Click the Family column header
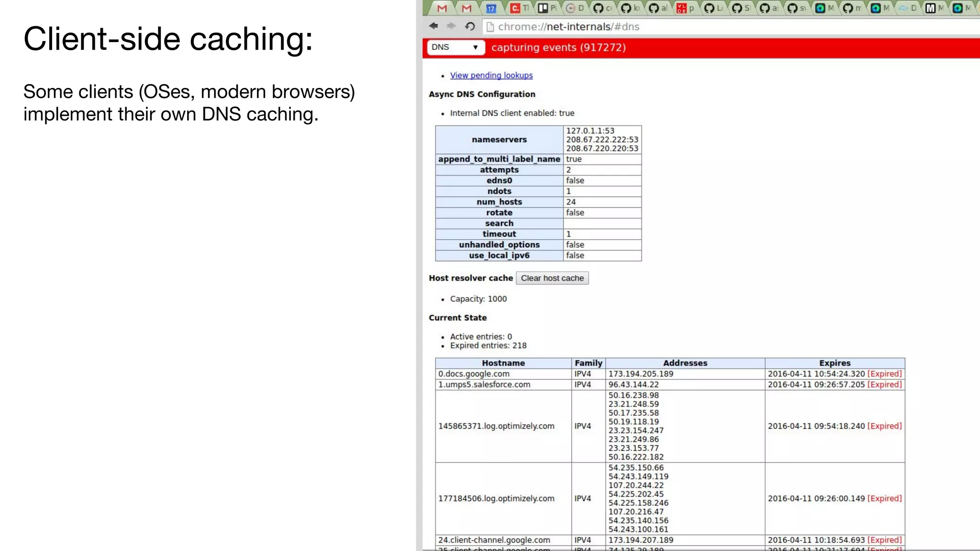The height and width of the screenshot is (551, 980). pos(589,363)
